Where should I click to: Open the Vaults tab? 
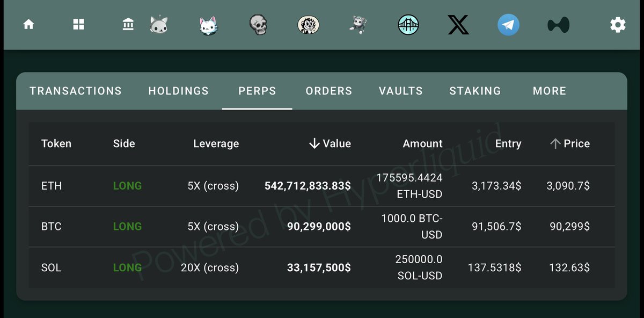[401, 91]
